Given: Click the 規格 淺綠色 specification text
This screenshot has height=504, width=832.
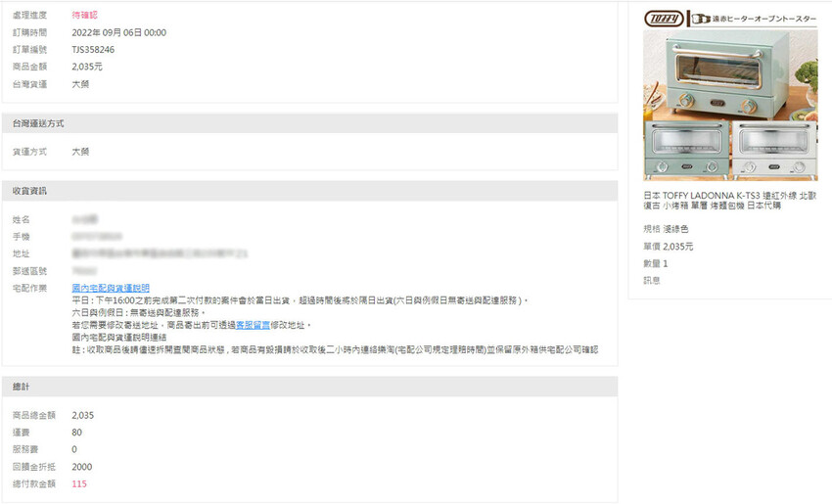Looking at the screenshot, I should pos(666,229).
